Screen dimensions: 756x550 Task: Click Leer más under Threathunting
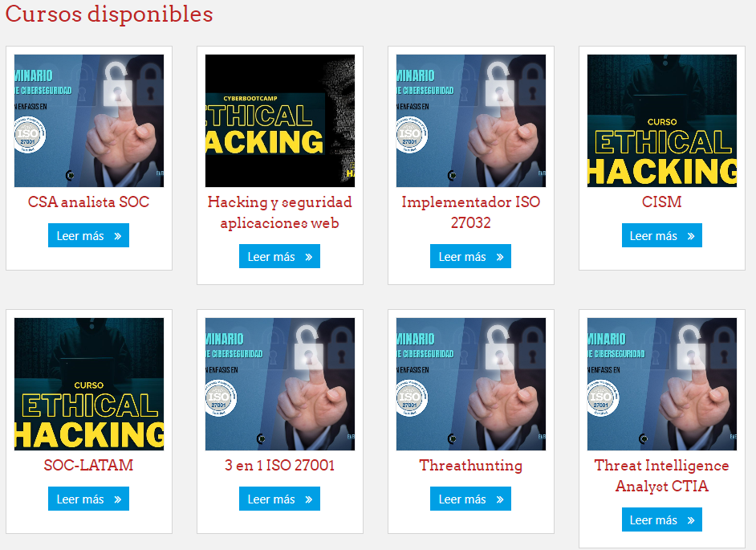tap(470, 499)
